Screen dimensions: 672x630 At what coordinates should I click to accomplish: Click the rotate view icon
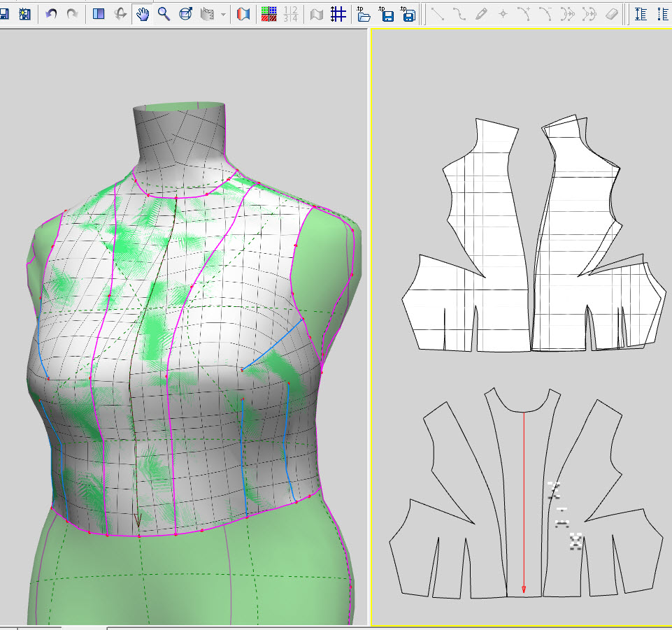click(x=120, y=14)
